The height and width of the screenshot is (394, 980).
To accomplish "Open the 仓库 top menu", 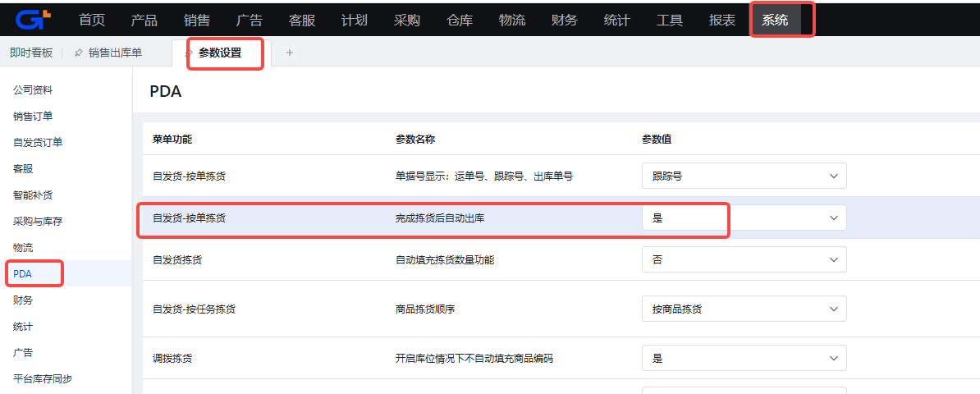I will coord(460,20).
